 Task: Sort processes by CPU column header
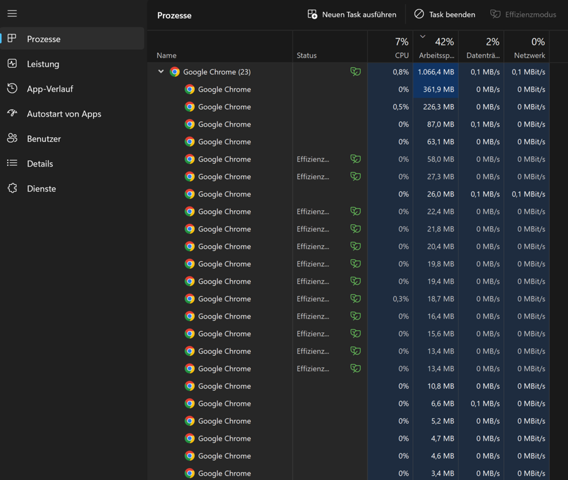(390, 47)
